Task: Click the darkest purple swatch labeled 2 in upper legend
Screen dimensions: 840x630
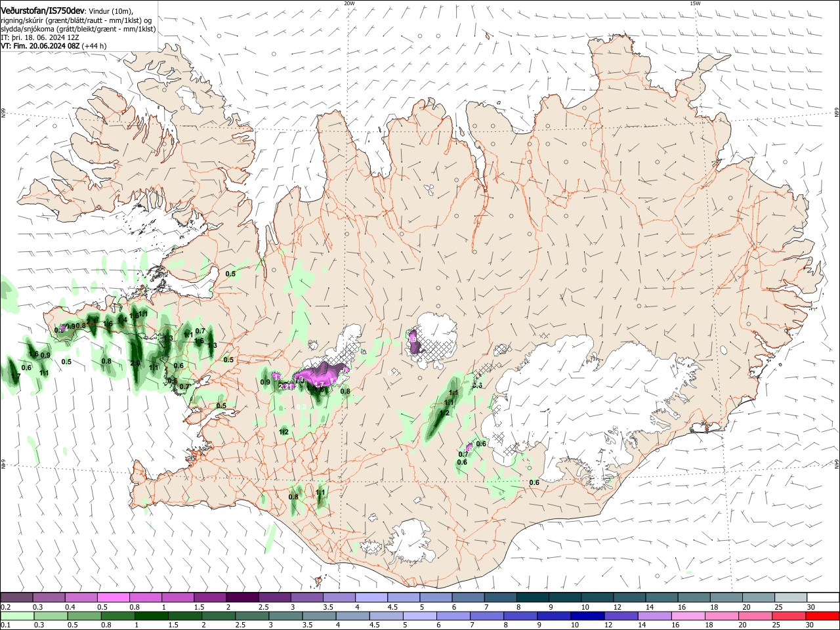Action: coord(242,598)
